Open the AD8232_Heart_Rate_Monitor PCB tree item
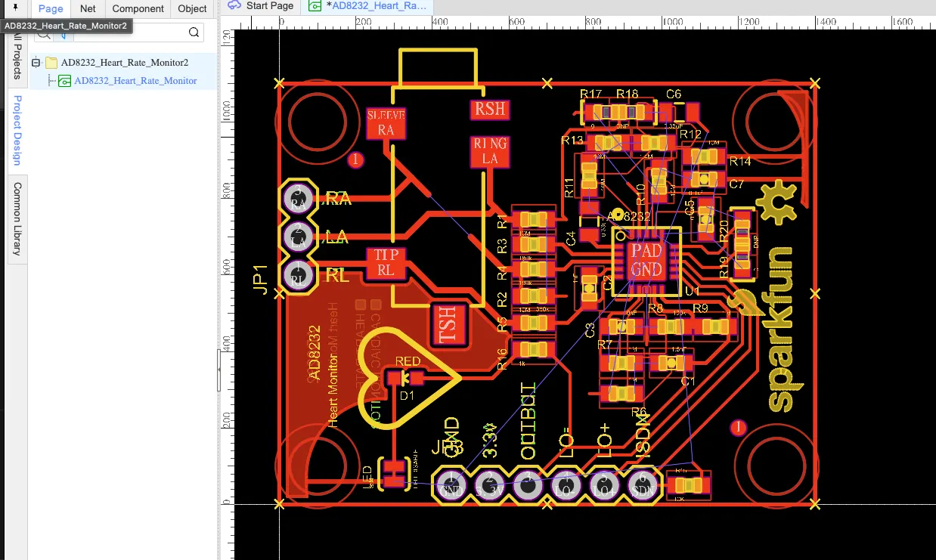 click(x=135, y=81)
